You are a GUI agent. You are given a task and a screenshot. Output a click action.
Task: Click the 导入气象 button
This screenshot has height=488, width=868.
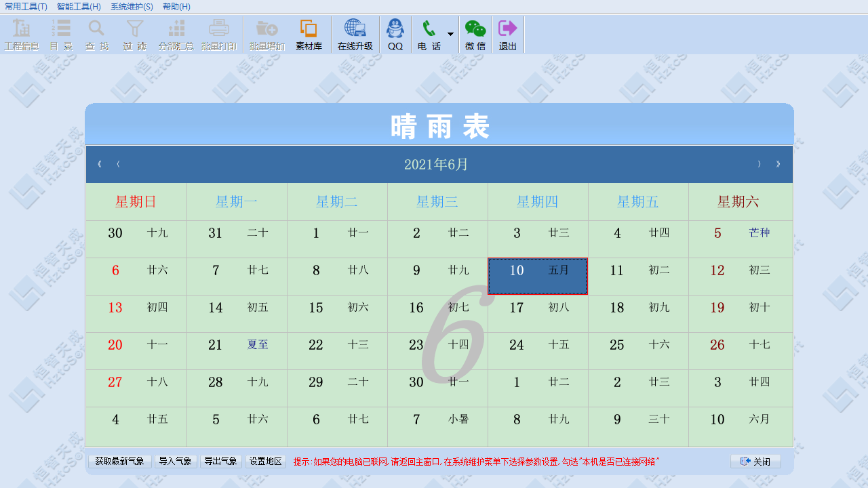[x=176, y=460]
